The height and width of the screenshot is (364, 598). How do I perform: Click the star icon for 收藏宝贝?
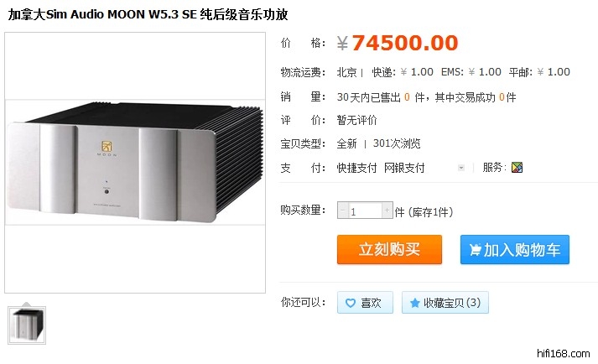point(414,303)
